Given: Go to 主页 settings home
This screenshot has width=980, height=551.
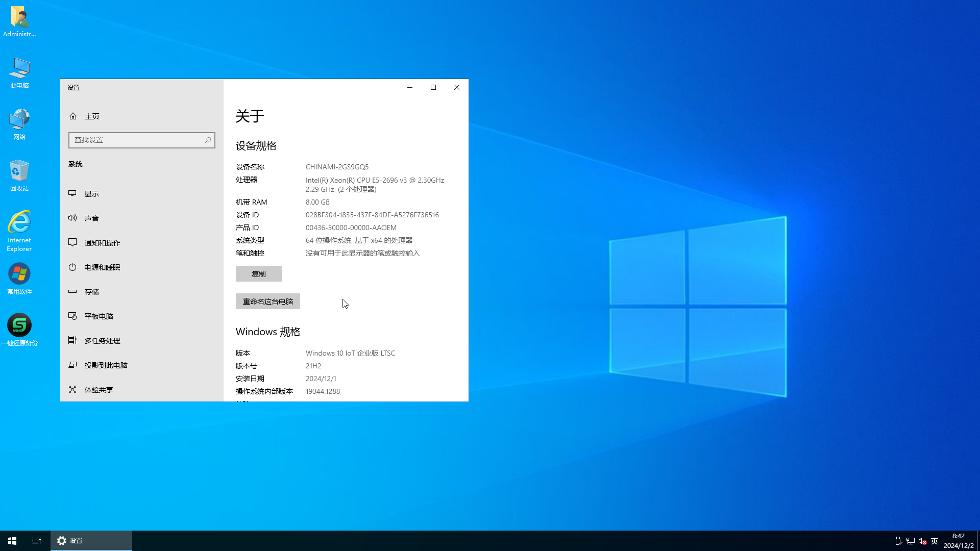Looking at the screenshot, I should [x=142, y=116].
